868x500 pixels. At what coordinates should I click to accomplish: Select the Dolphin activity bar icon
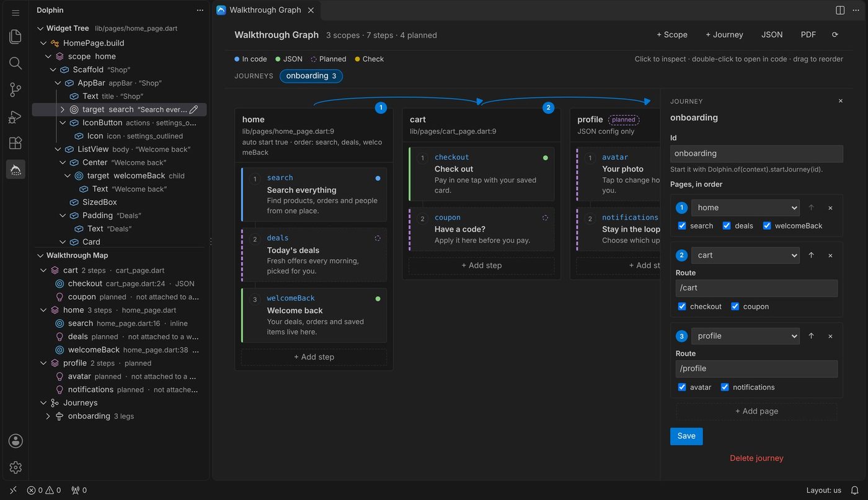point(15,170)
